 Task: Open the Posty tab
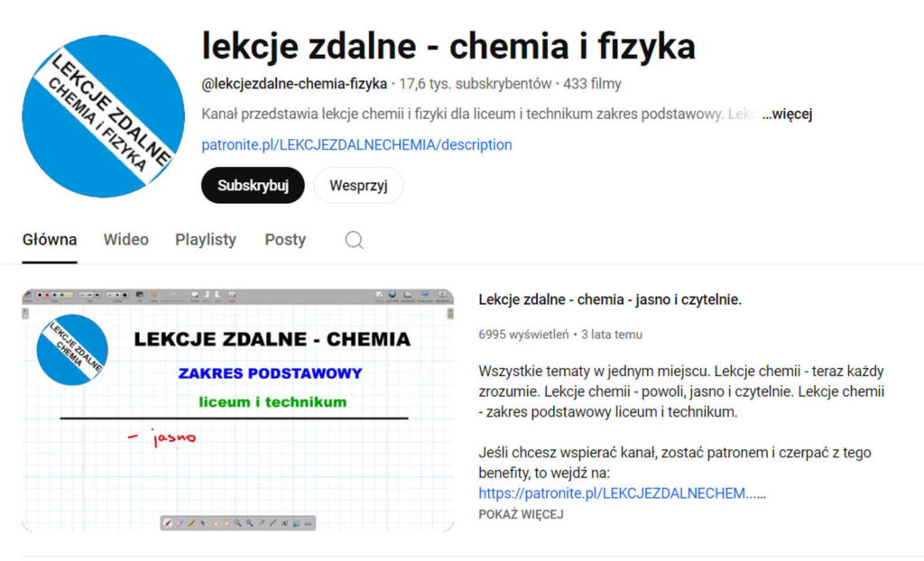284,239
